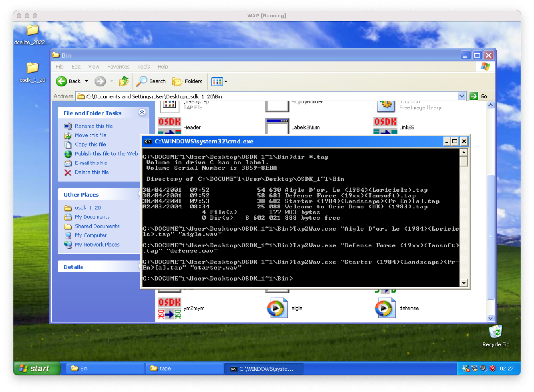The width and height of the screenshot is (534, 392).
Task: Go back with the green Back arrow
Action: pyautogui.click(x=68, y=81)
